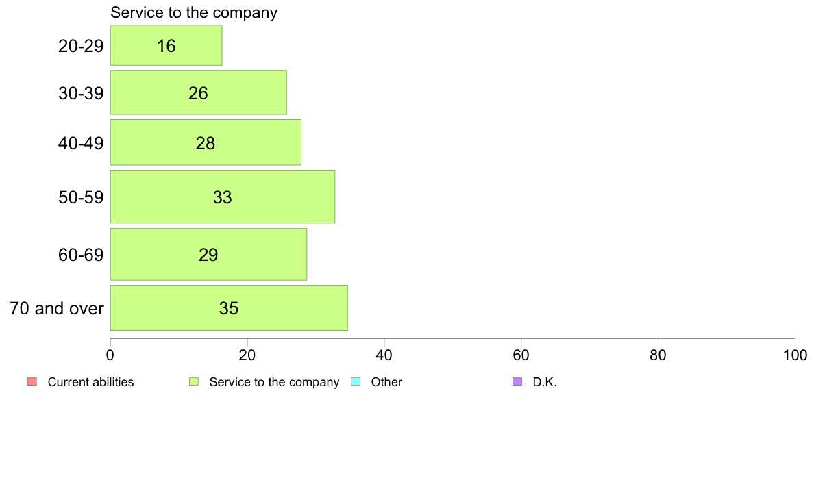This screenshot has height=504, width=814.
Task: Toggle the Current abilities legend label
Action: (91, 382)
